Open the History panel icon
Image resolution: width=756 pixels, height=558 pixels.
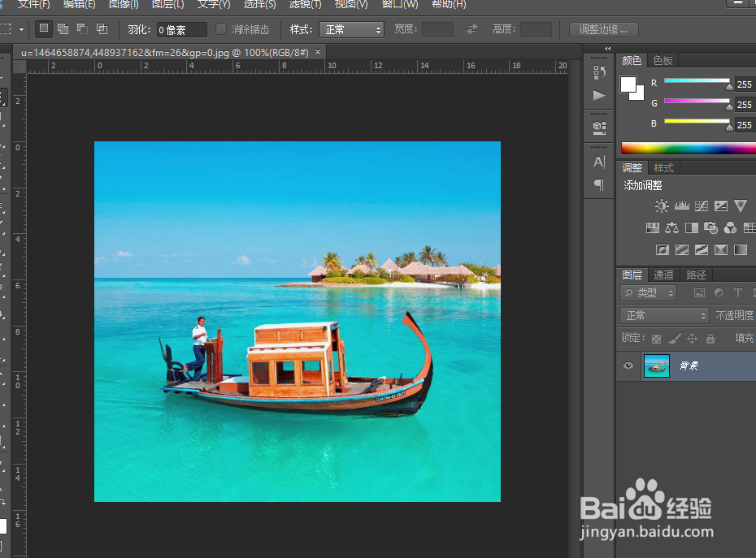click(599, 73)
